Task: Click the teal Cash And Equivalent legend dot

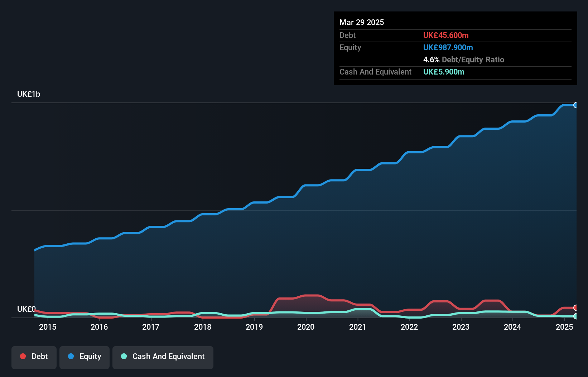Action: (124, 356)
